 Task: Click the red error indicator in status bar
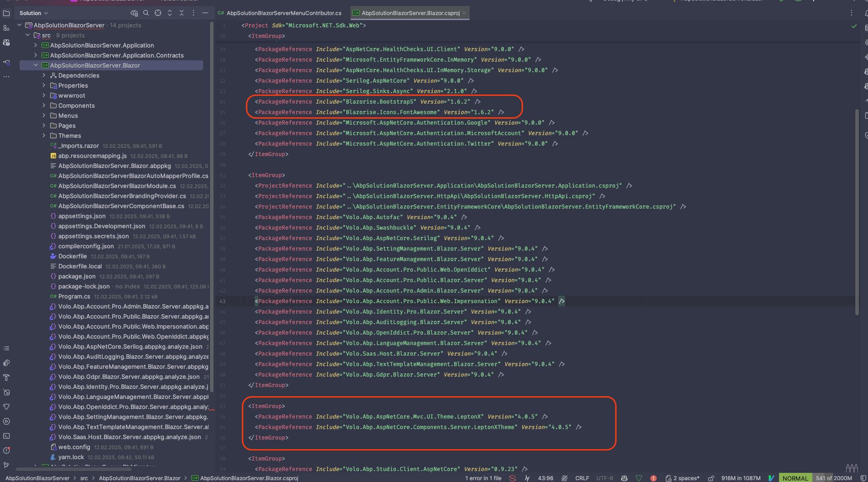click(654, 478)
